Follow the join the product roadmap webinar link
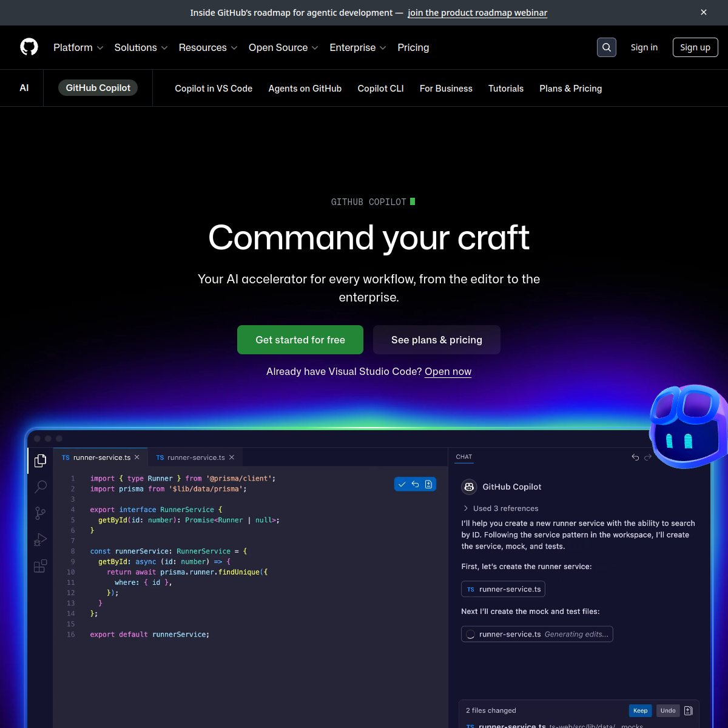Viewport: 728px width, 728px height. [477, 13]
